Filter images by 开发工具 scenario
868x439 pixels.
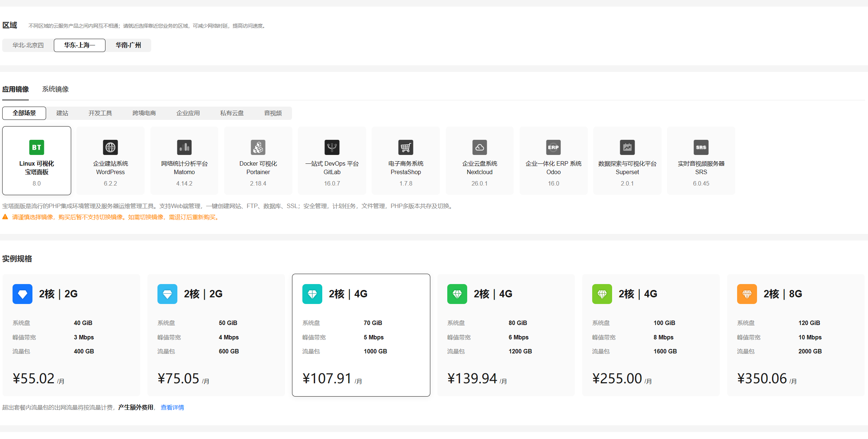click(100, 113)
